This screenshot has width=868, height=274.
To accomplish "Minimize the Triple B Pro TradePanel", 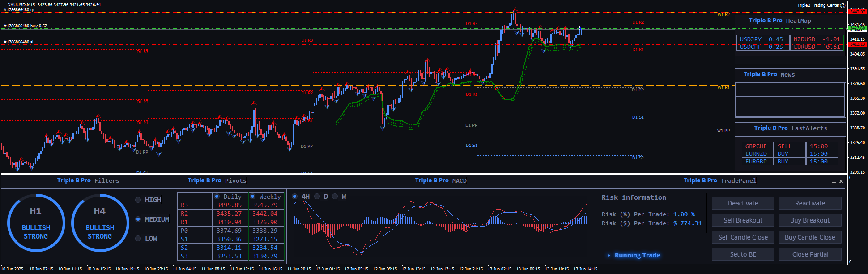I will 834,182.
